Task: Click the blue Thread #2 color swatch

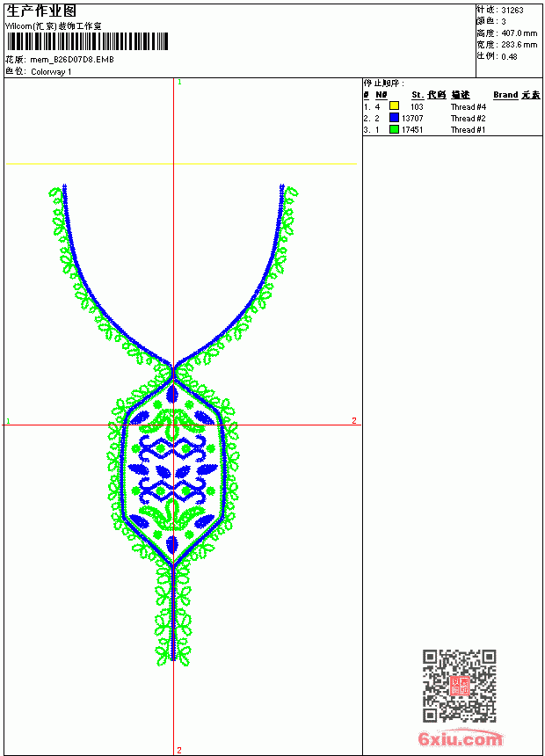Action: tap(394, 118)
